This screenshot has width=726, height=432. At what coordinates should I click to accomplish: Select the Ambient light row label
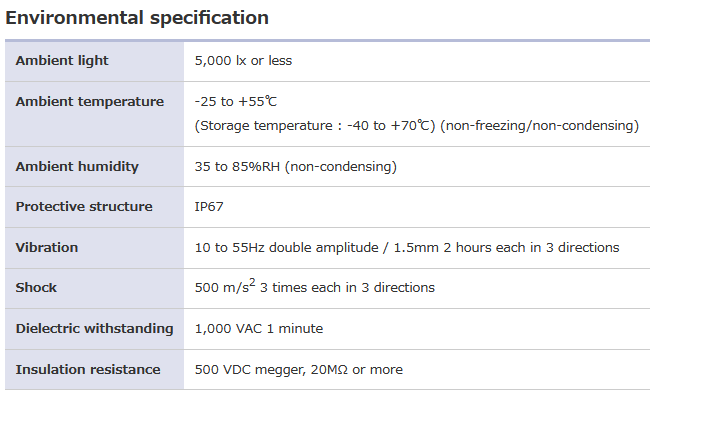(x=62, y=61)
